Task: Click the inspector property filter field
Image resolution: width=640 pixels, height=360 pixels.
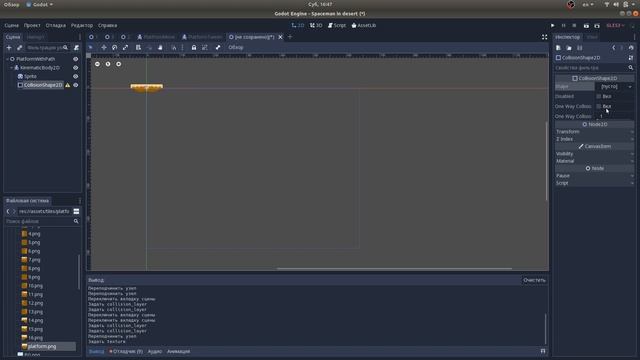Action: point(594,68)
